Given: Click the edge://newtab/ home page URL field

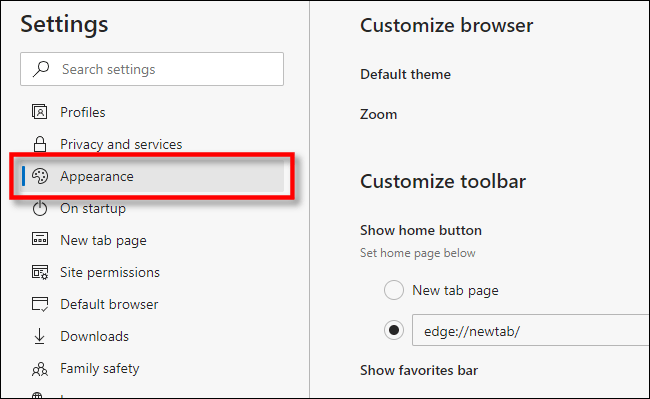Looking at the screenshot, I should pos(531,330).
